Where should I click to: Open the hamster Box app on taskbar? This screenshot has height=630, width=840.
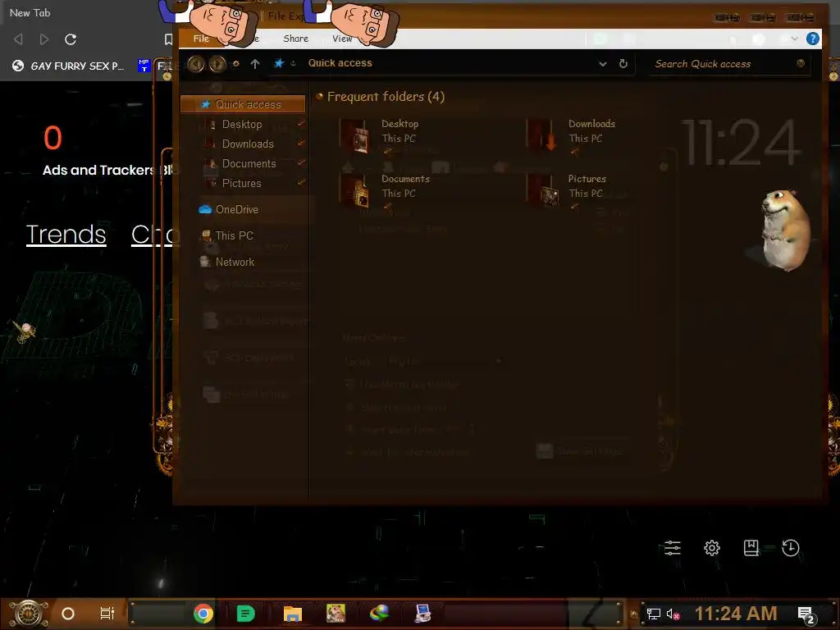[336, 614]
